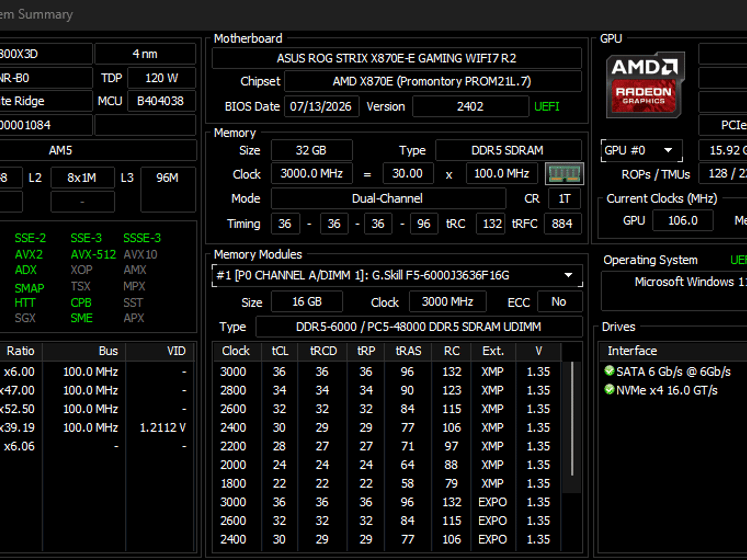Click the SMAP feature flag

click(29, 288)
